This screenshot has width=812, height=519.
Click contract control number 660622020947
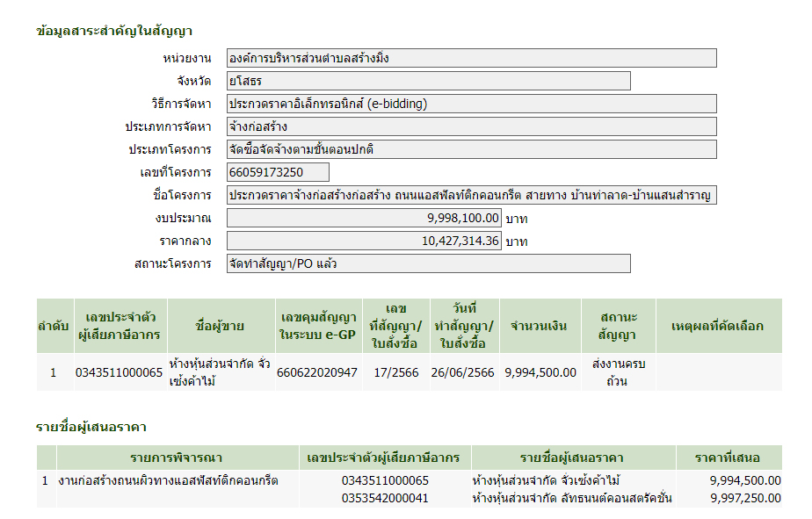317,372
